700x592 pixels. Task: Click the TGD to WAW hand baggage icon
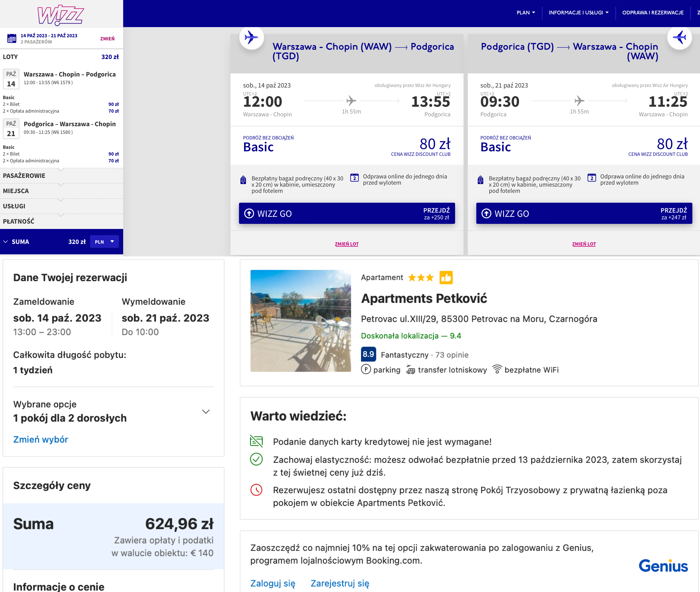click(481, 180)
